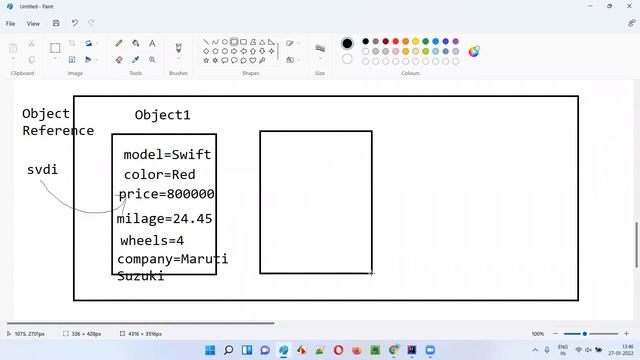
Task: Open Zoom app from taskbar
Action: click(430, 350)
